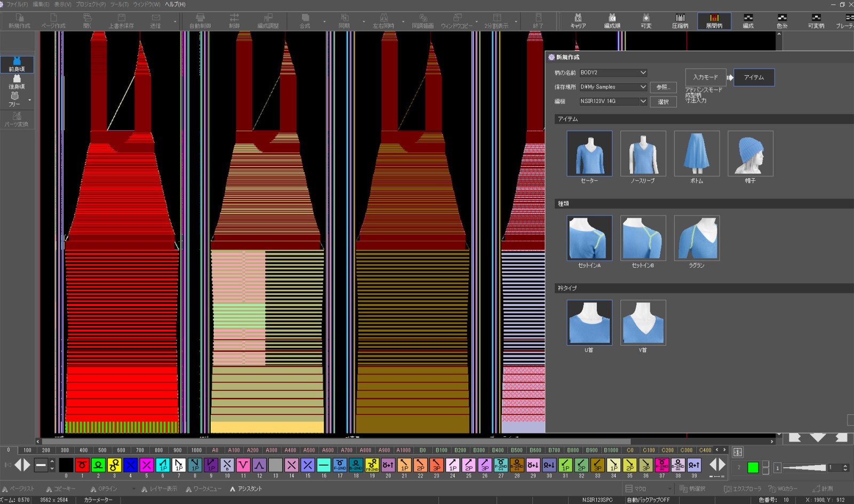The height and width of the screenshot is (504, 854).
Task: Toggle the ページリスト panel
Action: pyautogui.click(x=18, y=489)
